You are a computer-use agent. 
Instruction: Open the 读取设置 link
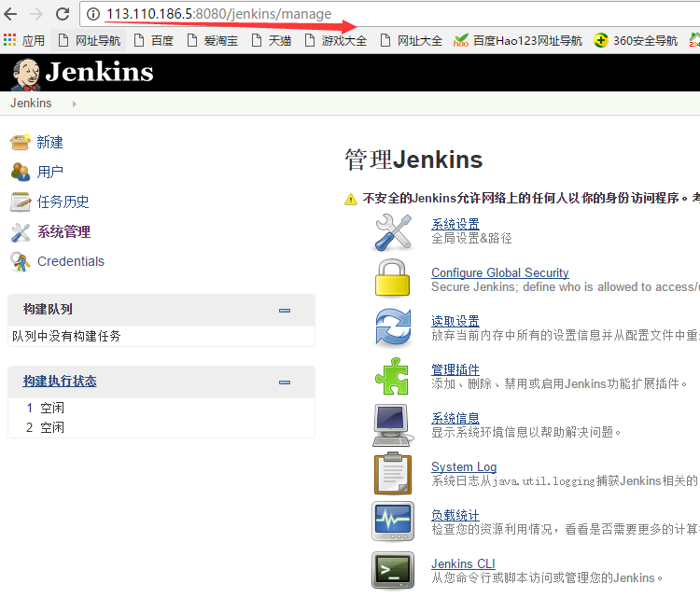(x=455, y=321)
